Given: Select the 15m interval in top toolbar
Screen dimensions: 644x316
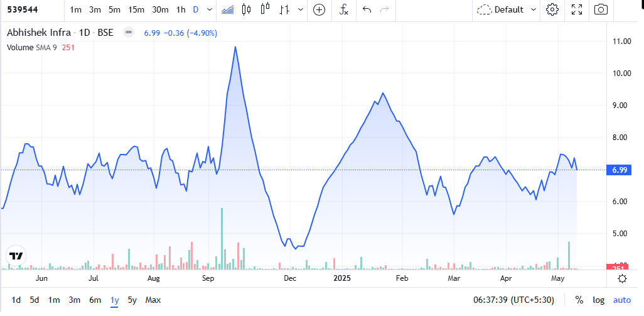Looking at the screenshot, I should (136, 10).
